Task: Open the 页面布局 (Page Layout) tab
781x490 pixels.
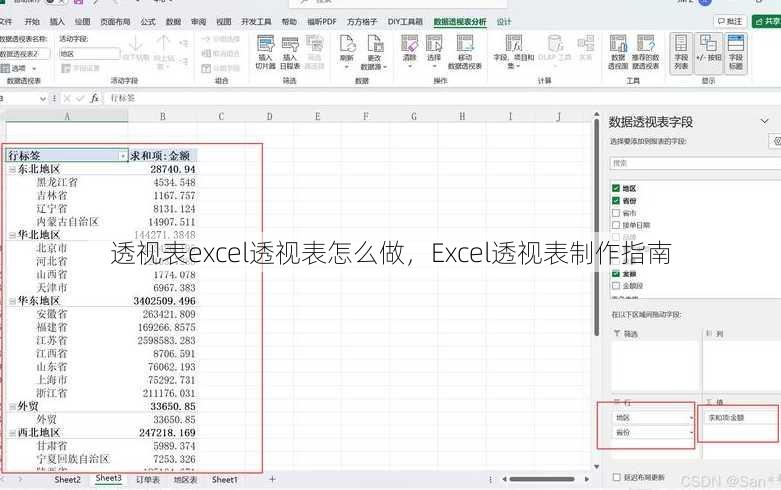Action: pyautogui.click(x=115, y=21)
